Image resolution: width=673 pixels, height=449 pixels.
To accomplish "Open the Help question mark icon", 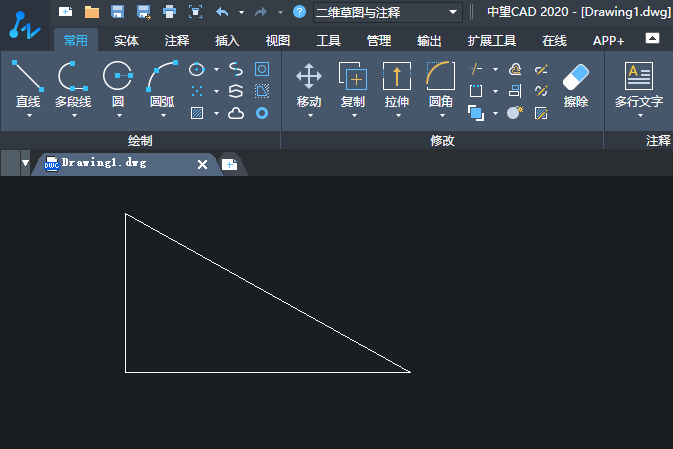I will pyautogui.click(x=299, y=12).
